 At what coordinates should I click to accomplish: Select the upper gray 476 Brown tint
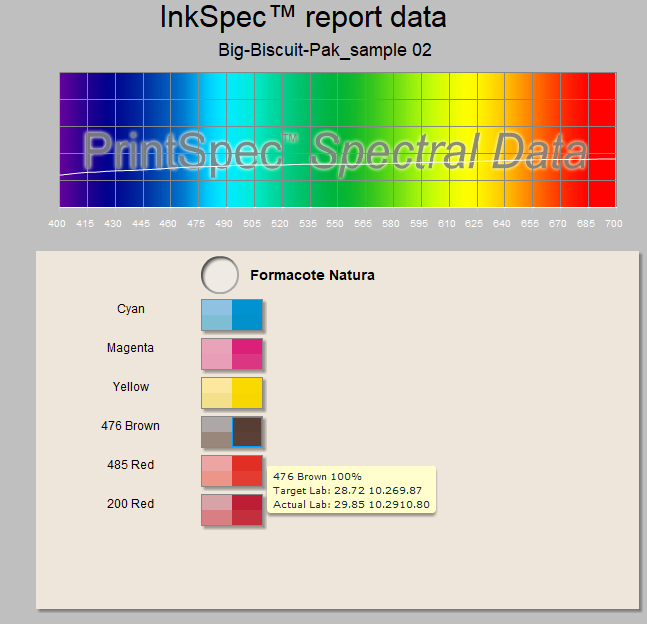[217, 424]
